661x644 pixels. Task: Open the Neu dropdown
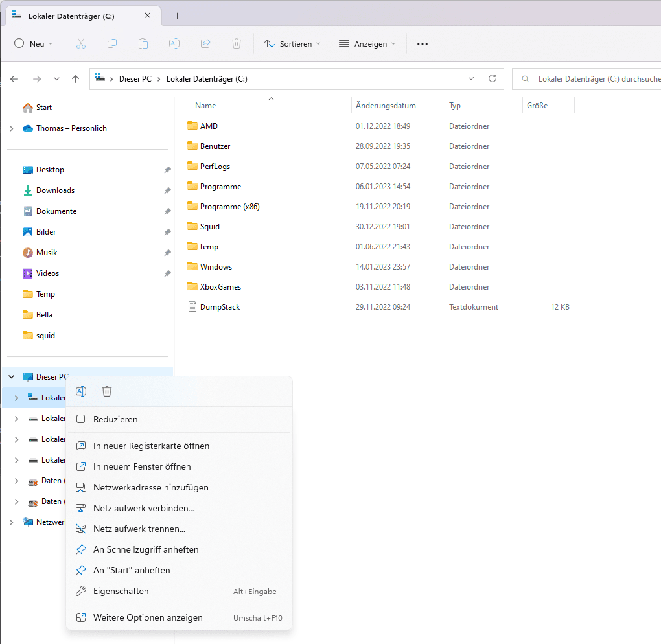34,44
